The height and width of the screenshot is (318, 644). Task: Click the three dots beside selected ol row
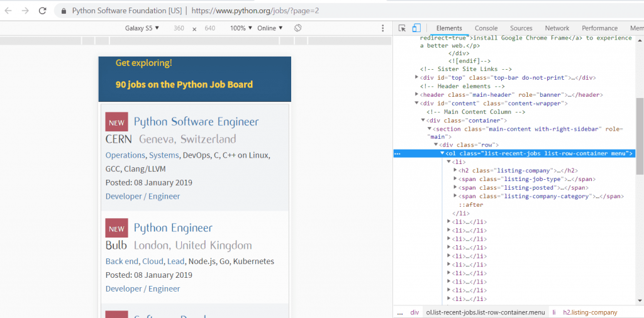tap(397, 154)
